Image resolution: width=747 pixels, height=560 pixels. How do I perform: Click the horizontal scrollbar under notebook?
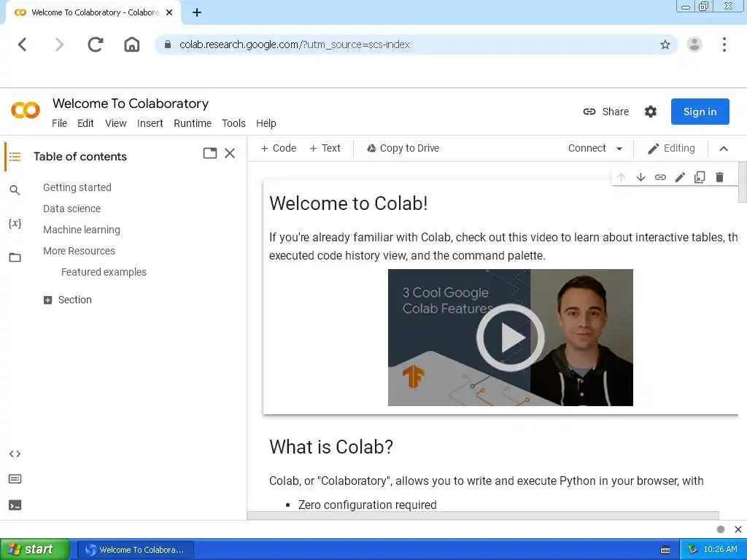pos(483,516)
